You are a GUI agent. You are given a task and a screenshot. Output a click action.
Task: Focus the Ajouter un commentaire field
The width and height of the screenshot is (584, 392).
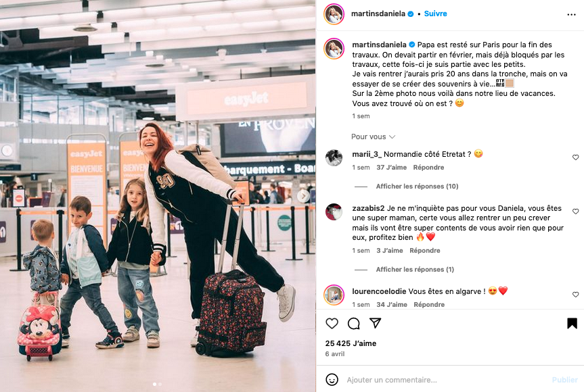click(x=447, y=380)
